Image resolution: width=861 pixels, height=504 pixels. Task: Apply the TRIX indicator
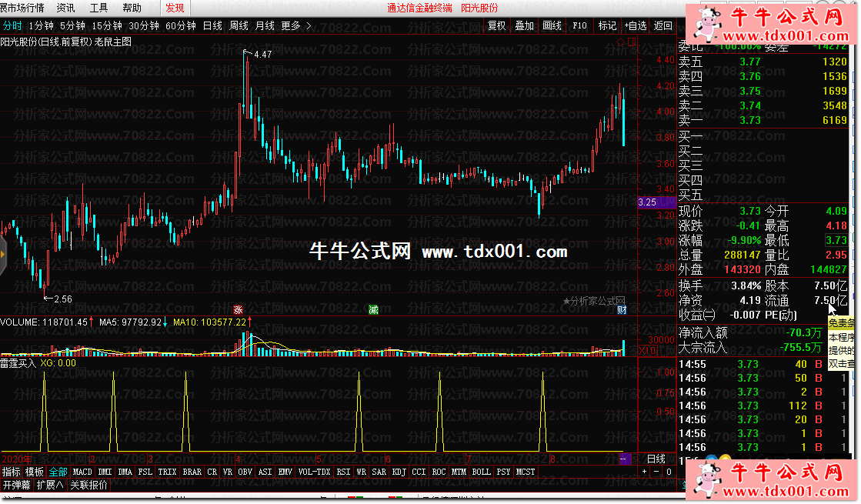click(x=168, y=472)
